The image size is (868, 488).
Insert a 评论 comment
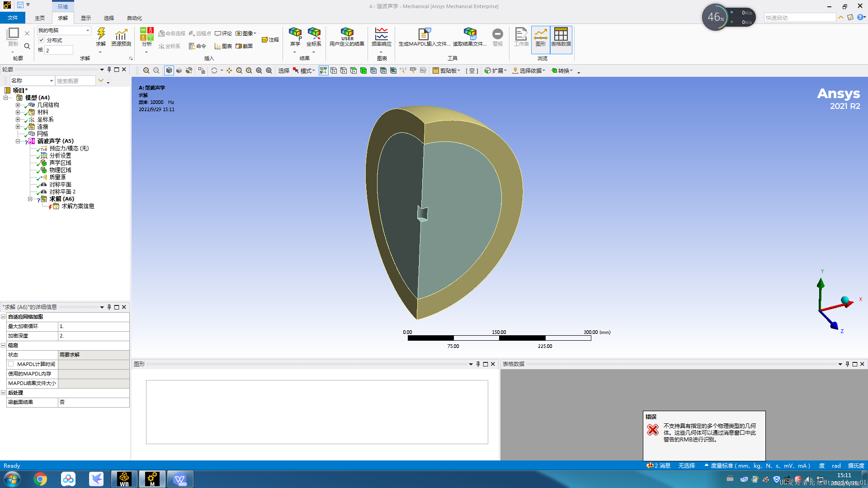pos(223,33)
